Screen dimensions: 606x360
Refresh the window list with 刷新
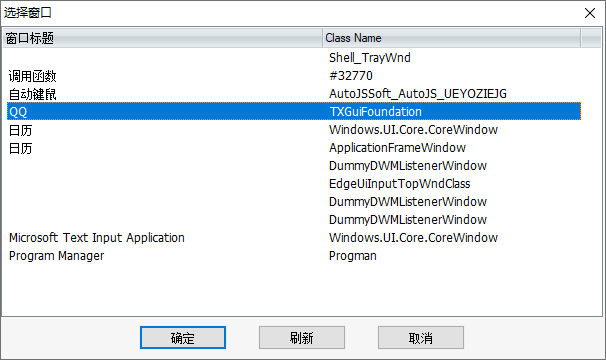tap(302, 338)
